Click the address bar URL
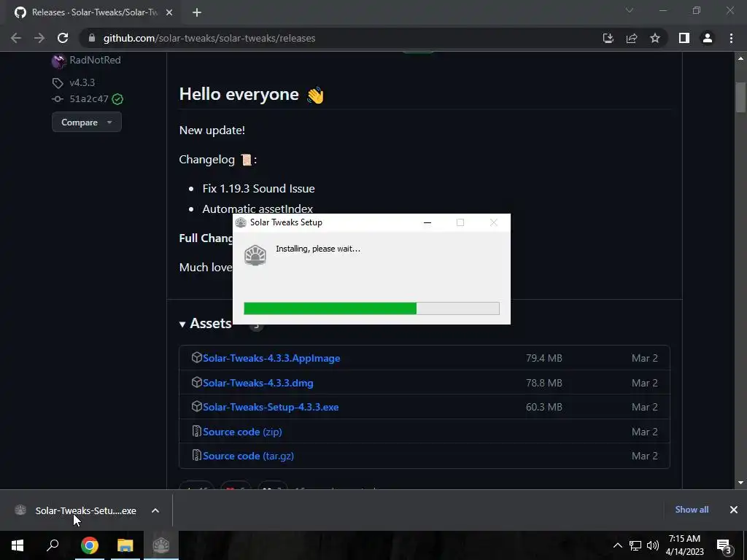Image resolution: width=747 pixels, height=560 pixels. pos(209,38)
